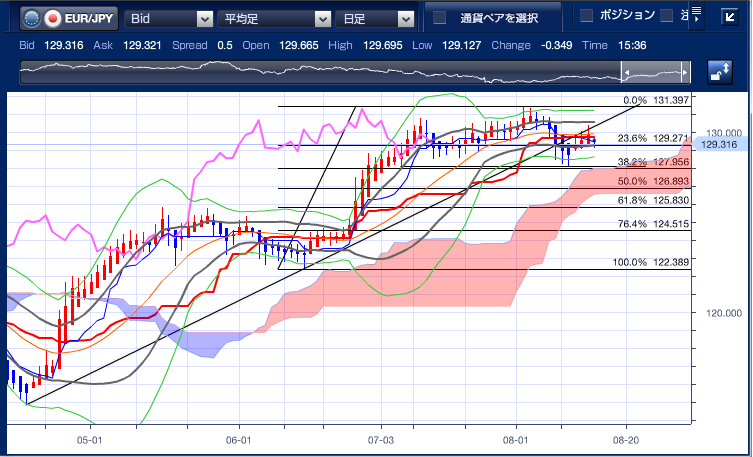Screen dimensions: 753x457
Task: Tick the cut-off 注 checkbox next to ポジション
Action: pos(667,15)
